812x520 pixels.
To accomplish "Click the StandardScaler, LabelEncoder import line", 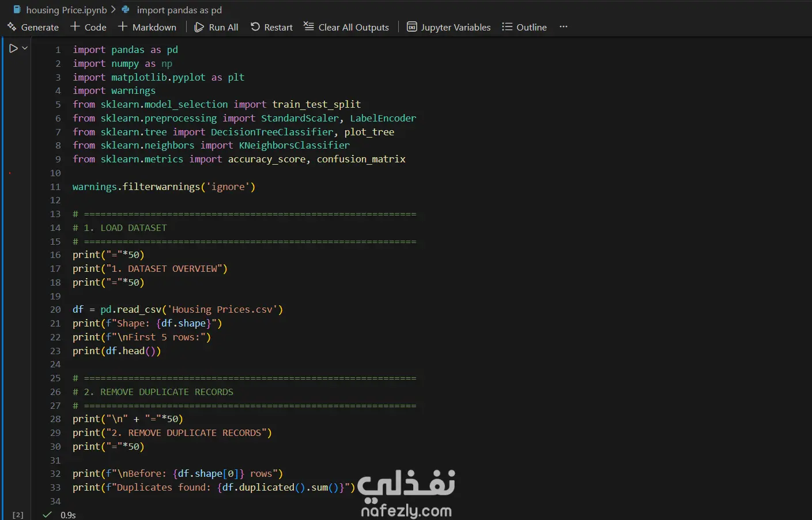I will click(244, 118).
